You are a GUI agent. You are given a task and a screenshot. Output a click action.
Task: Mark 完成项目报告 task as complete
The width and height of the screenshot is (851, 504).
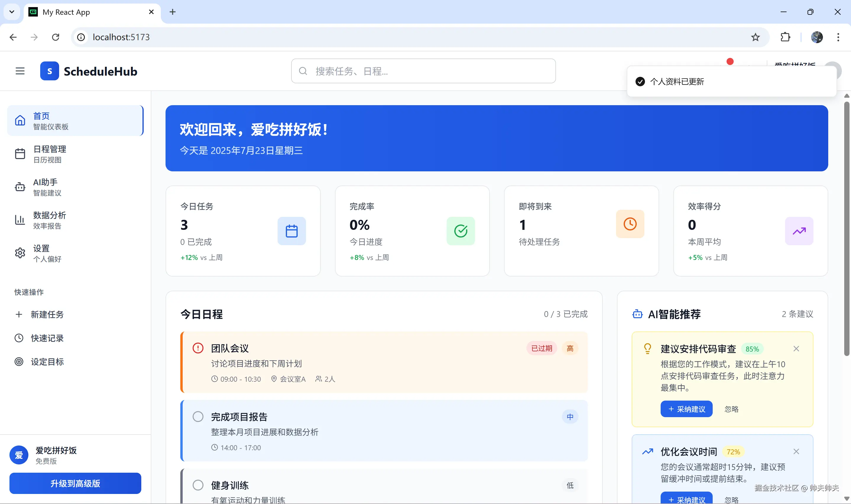click(x=198, y=416)
